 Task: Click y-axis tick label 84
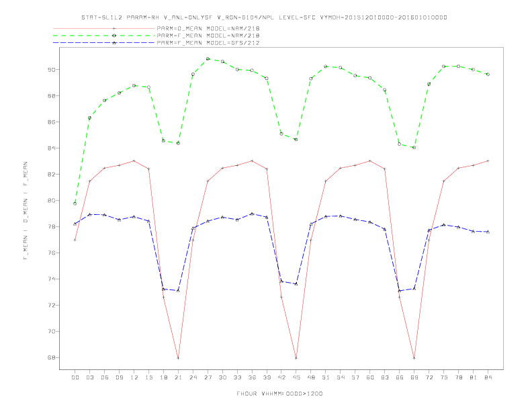pos(52,148)
